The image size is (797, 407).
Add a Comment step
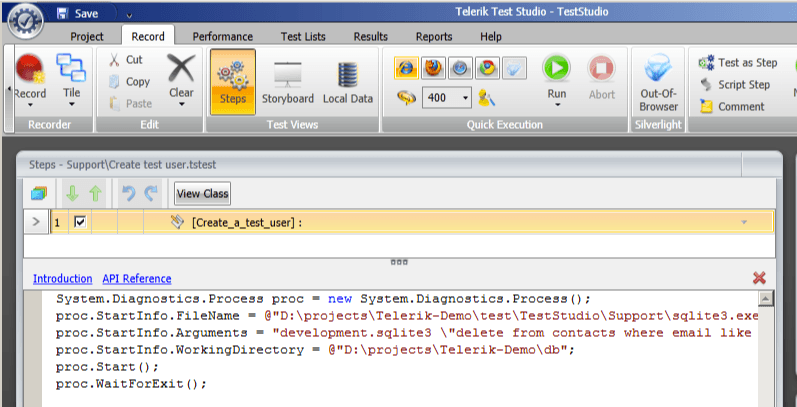pos(731,107)
